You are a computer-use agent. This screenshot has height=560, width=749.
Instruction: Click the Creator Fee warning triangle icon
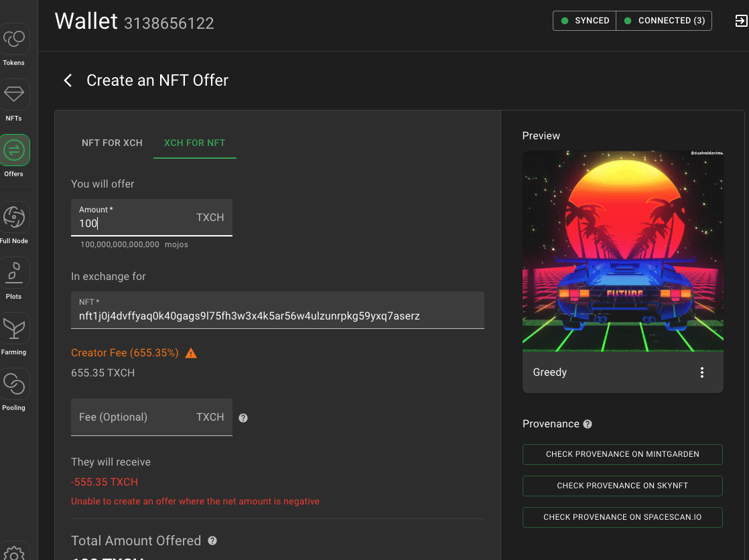tap(191, 353)
